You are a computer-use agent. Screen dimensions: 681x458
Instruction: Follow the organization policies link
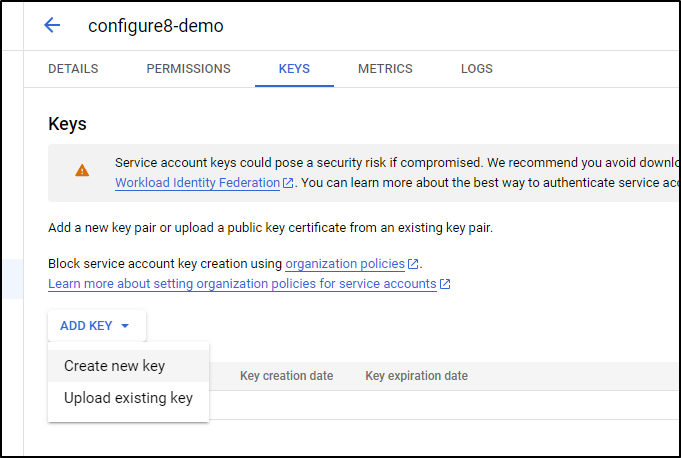pos(345,264)
